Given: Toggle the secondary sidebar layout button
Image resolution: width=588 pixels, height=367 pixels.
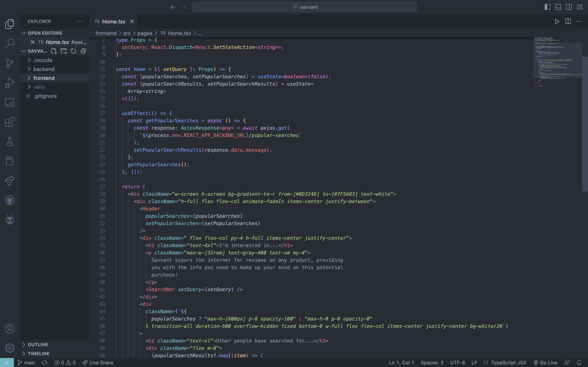Looking at the screenshot, I should 569,7.
